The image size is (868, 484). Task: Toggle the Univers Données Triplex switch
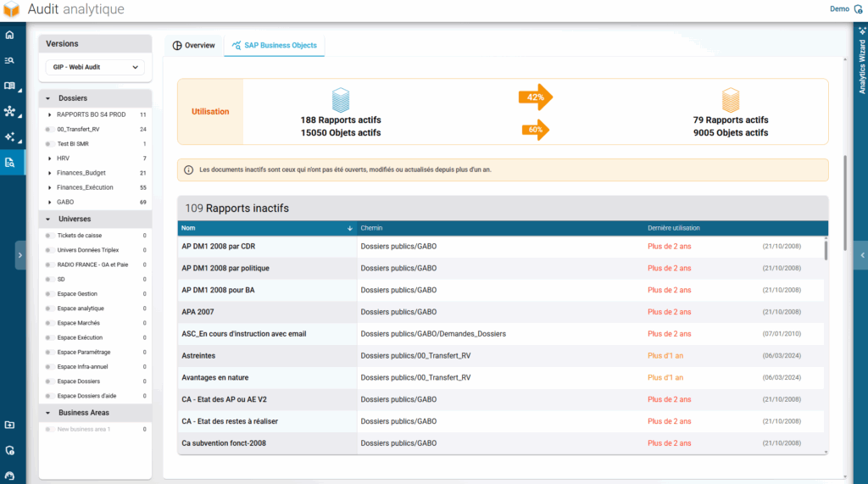click(48, 250)
